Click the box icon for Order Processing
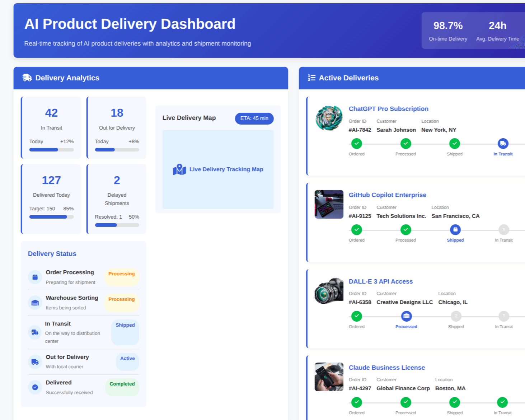This screenshot has height=420, width=525. (35, 277)
